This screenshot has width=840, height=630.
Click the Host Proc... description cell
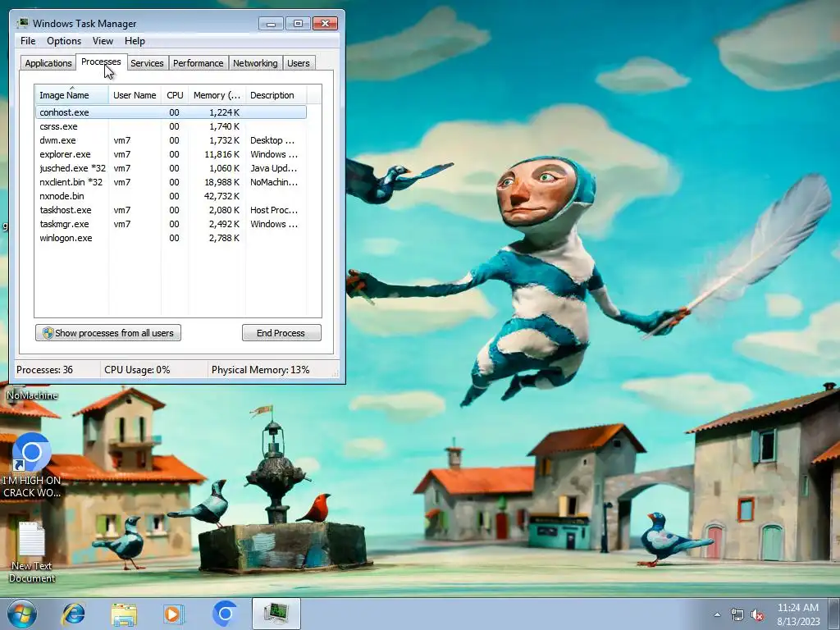pos(274,210)
